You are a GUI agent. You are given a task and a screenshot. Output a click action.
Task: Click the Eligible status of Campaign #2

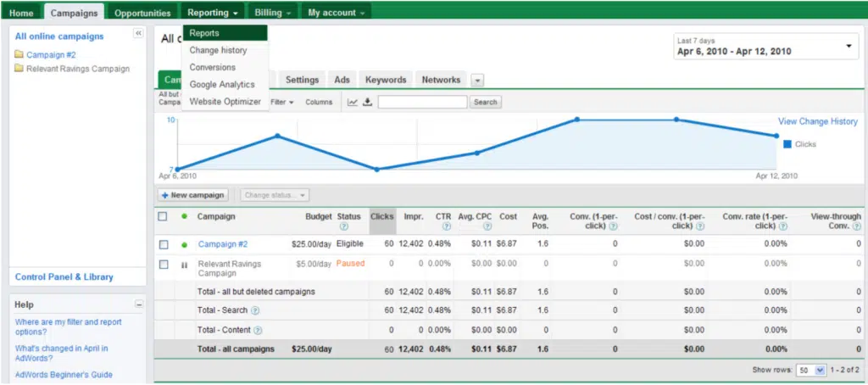350,244
